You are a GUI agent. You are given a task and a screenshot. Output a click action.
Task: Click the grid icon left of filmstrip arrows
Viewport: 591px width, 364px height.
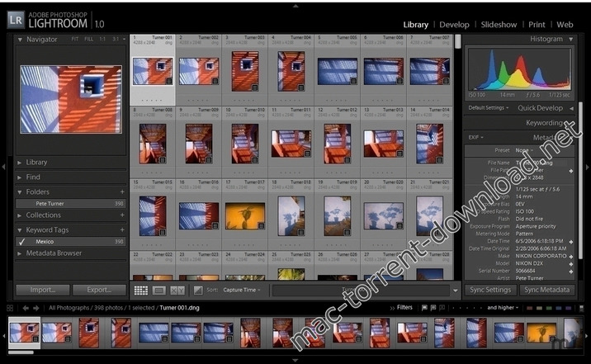click(x=10, y=308)
